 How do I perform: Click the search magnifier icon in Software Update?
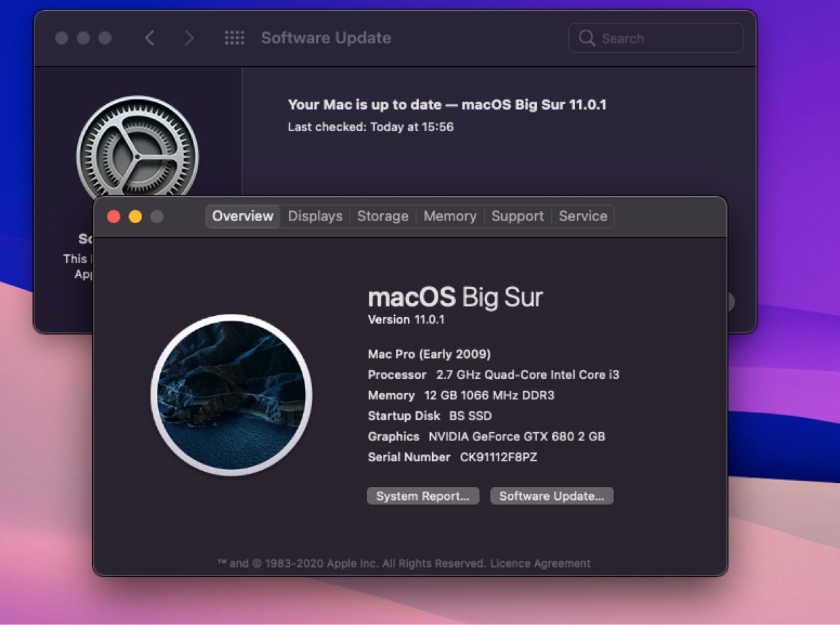click(x=586, y=39)
